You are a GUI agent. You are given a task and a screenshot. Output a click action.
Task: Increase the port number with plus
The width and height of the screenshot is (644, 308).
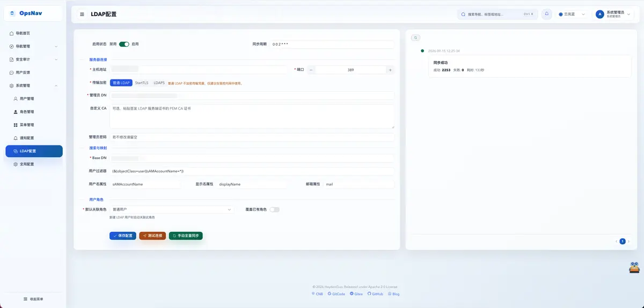pos(390,70)
